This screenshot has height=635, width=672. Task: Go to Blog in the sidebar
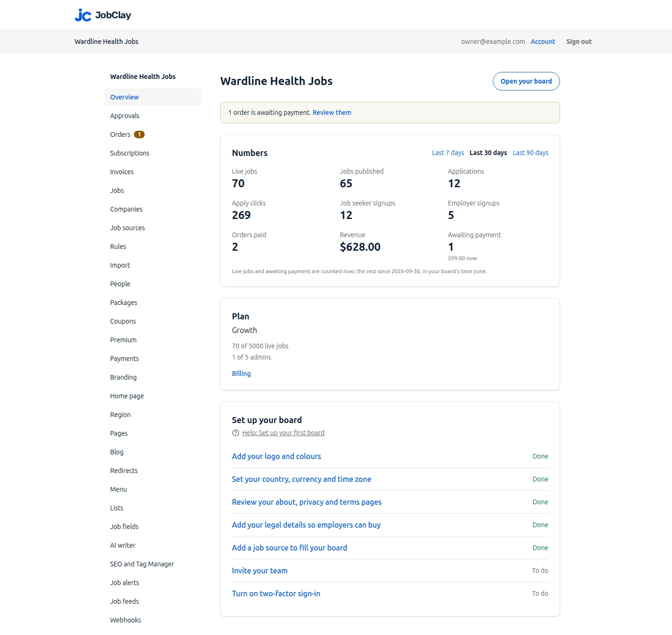pos(153,452)
